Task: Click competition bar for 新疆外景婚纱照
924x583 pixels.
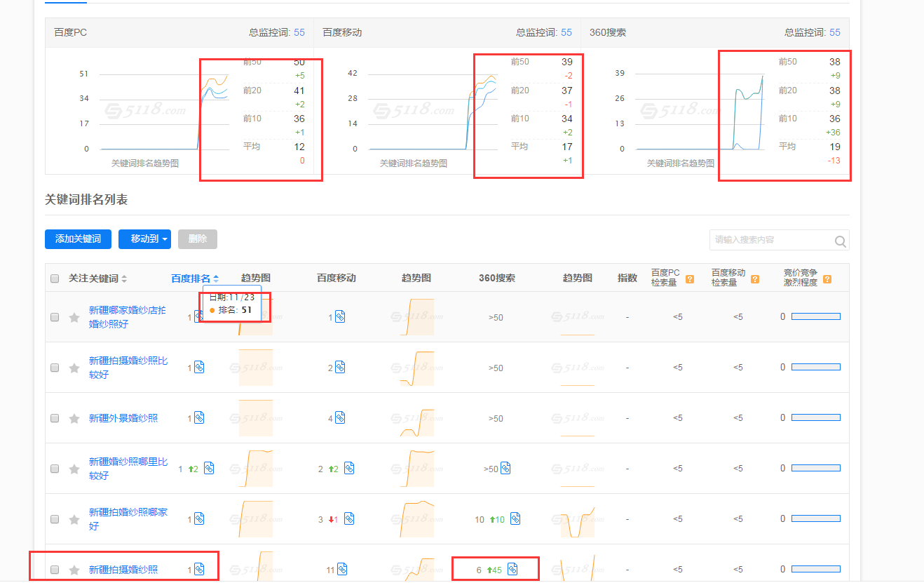Action: [815, 418]
